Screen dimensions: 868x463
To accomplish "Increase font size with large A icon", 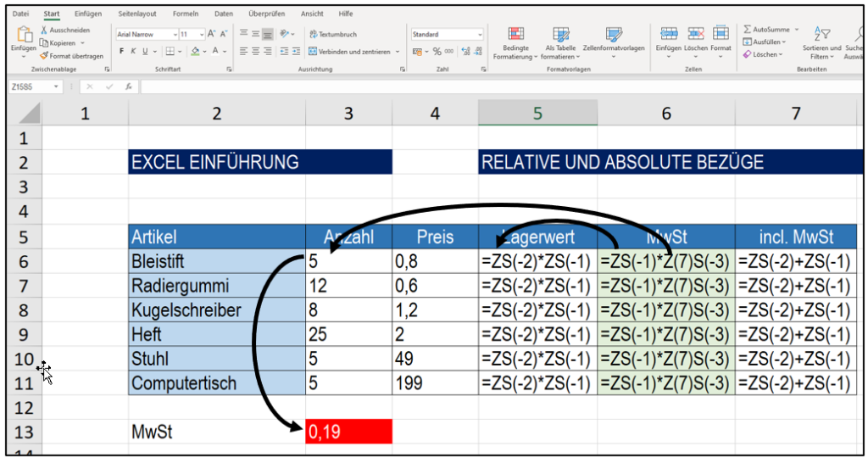I will [211, 34].
